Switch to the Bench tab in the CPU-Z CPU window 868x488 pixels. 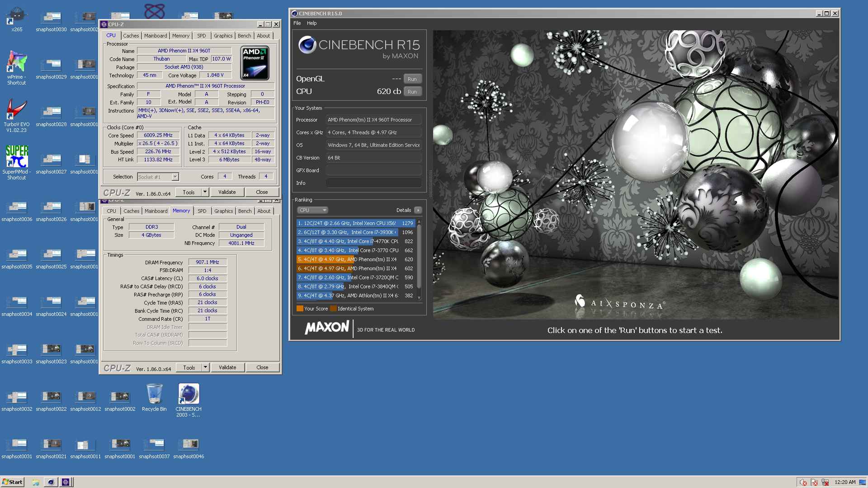tap(244, 36)
